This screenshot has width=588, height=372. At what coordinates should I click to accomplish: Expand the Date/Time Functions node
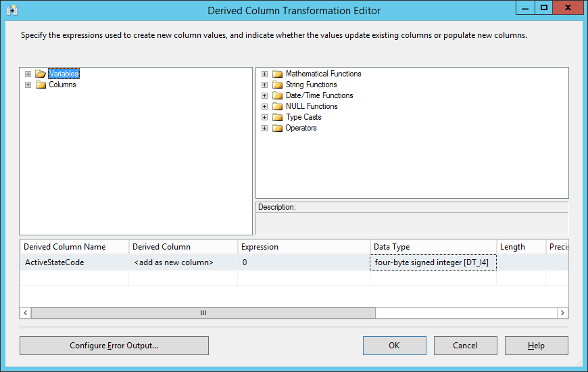[265, 96]
